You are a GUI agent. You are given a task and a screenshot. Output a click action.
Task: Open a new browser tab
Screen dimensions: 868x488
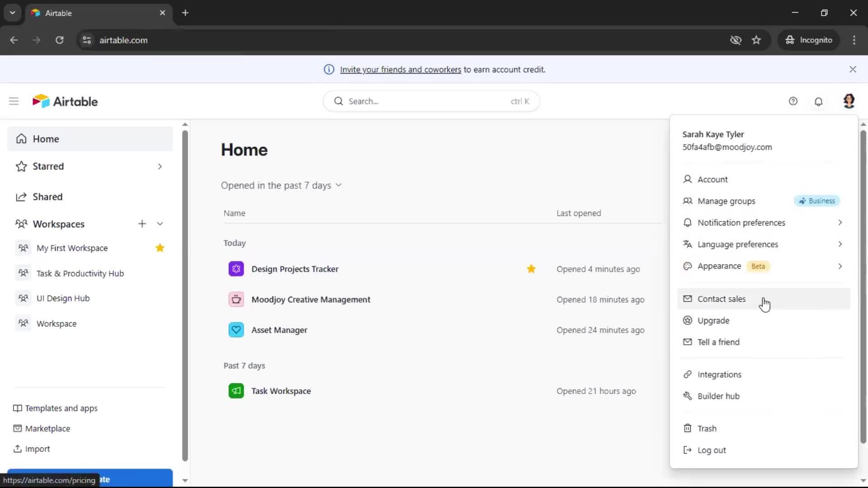pos(185,13)
